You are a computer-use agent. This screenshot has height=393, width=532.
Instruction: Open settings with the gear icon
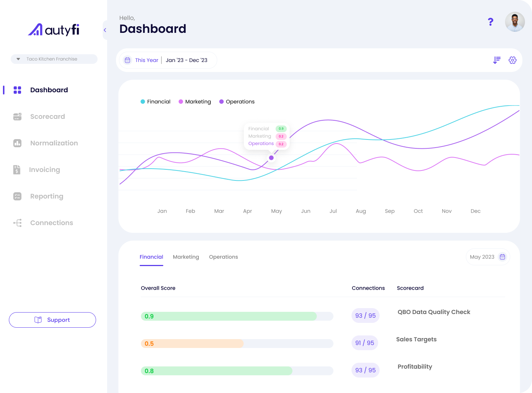513,60
